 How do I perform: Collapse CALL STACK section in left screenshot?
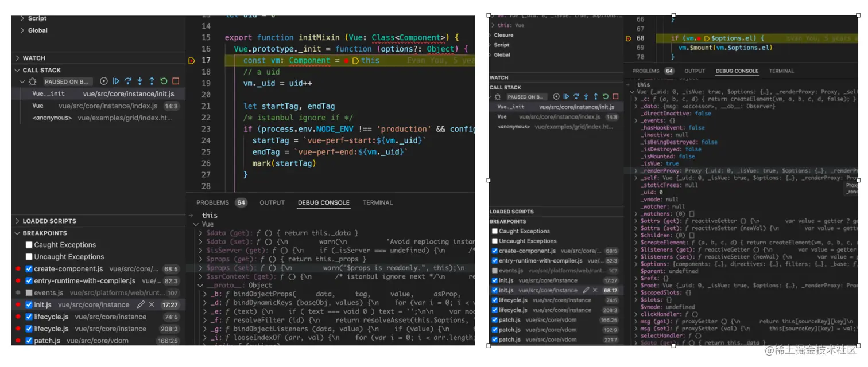17,70
